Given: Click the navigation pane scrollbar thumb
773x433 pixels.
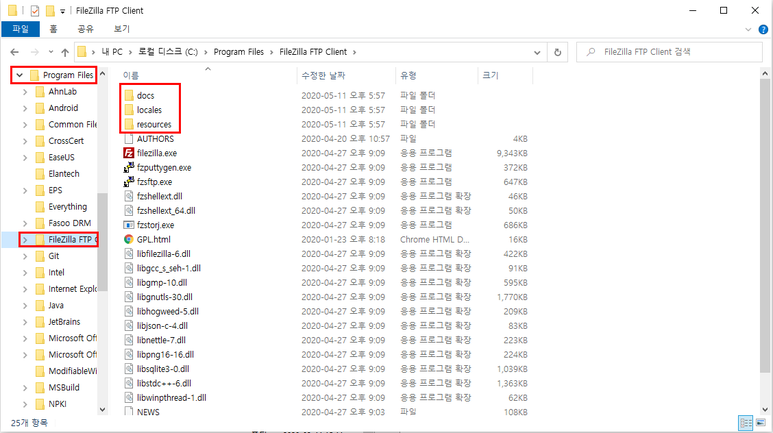Looking at the screenshot, I should click(102, 242).
